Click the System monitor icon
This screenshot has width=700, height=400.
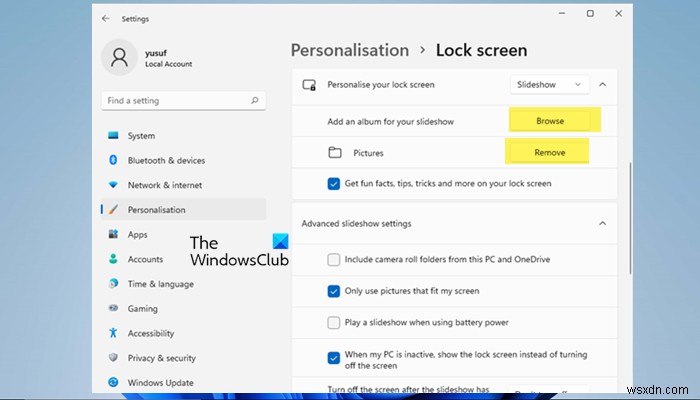[x=113, y=135]
